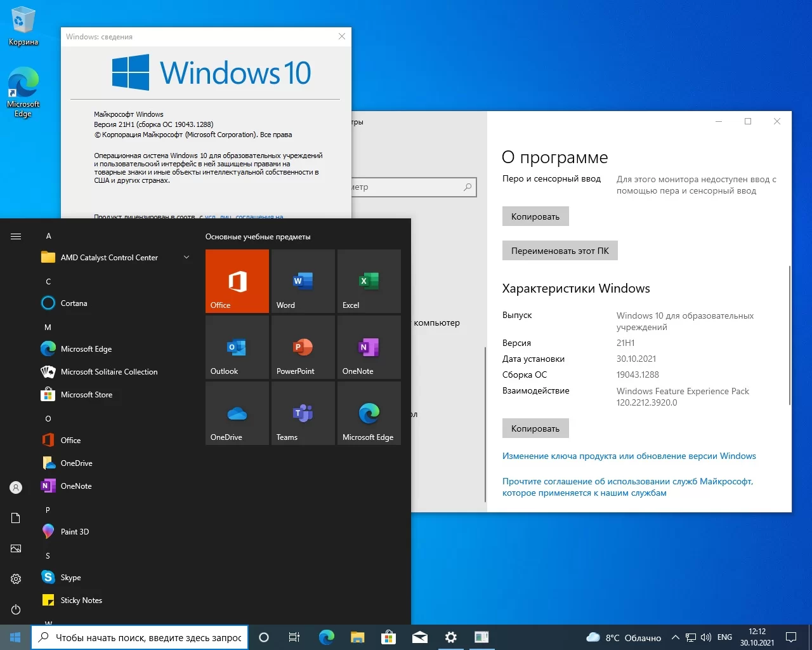Open File Explorer from the taskbar
The width and height of the screenshot is (812, 650).
(358, 637)
